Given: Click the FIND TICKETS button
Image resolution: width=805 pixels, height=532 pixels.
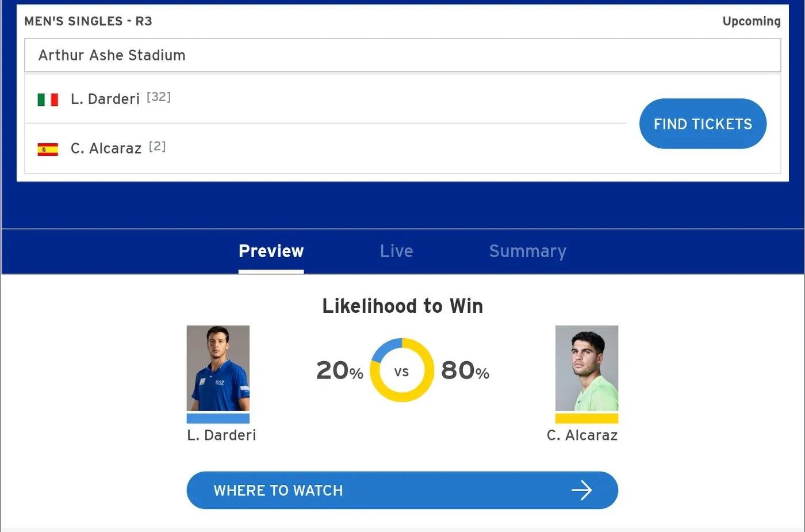Looking at the screenshot, I should tap(703, 124).
